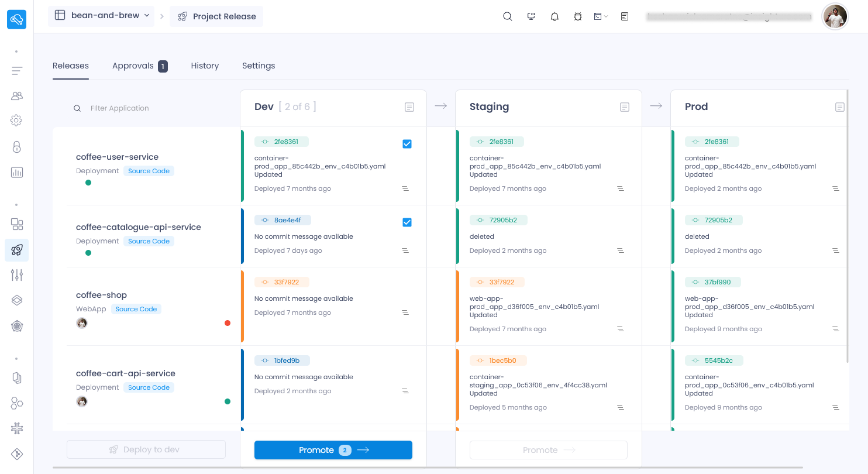Select the coffee-user-service application name

coord(117,157)
